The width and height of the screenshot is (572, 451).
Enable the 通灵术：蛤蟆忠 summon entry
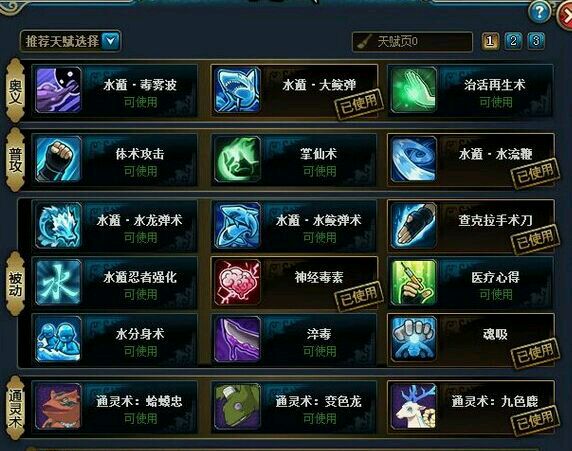[x=115, y=406]
